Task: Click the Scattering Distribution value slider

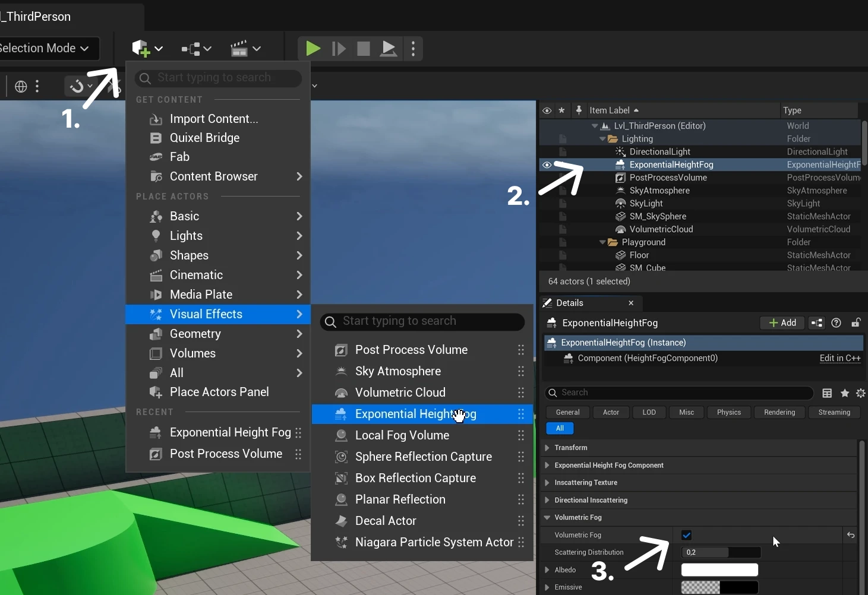Action: coord(721,552)
